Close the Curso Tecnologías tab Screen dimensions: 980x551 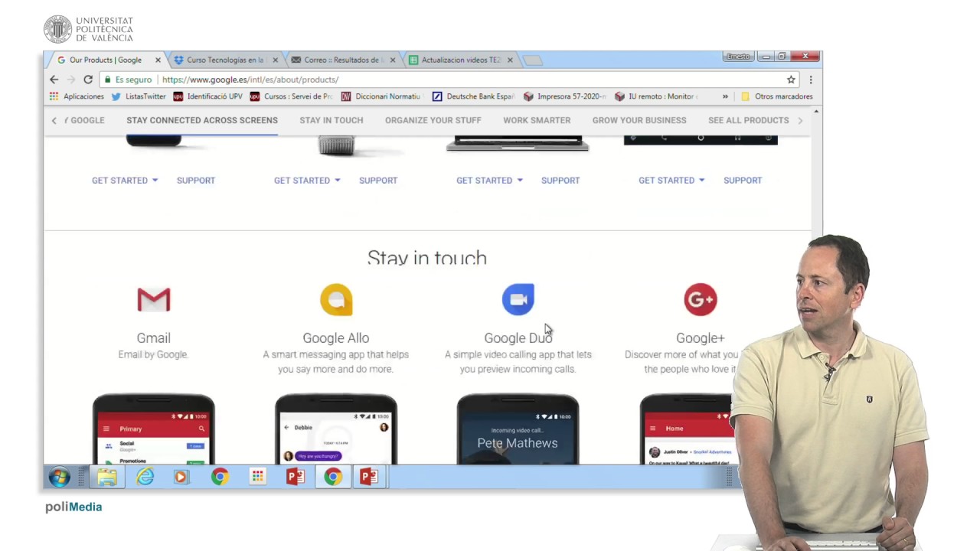tap(275, 60)
